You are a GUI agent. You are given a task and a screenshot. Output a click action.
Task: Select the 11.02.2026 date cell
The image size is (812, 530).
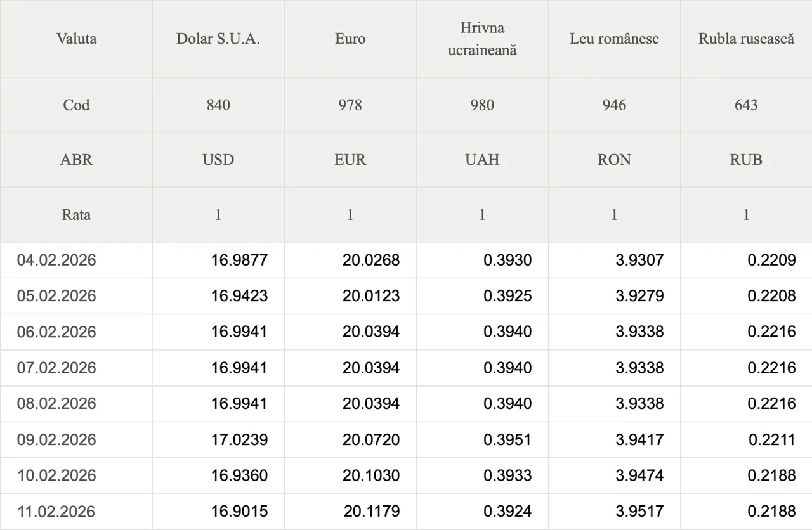[x=56, y=512]
